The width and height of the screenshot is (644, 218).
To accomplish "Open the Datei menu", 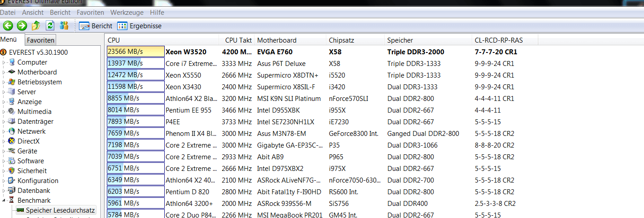I will coord(8,13).
